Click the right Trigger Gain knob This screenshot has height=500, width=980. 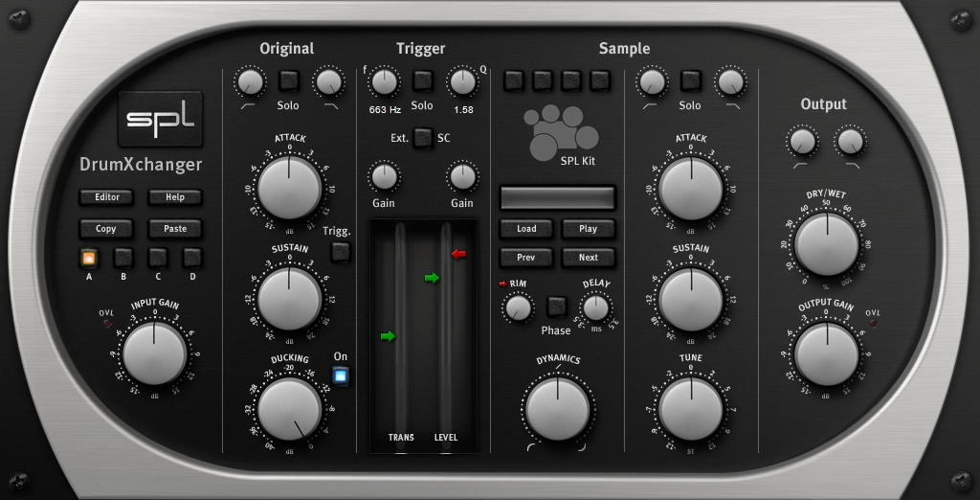463,176
